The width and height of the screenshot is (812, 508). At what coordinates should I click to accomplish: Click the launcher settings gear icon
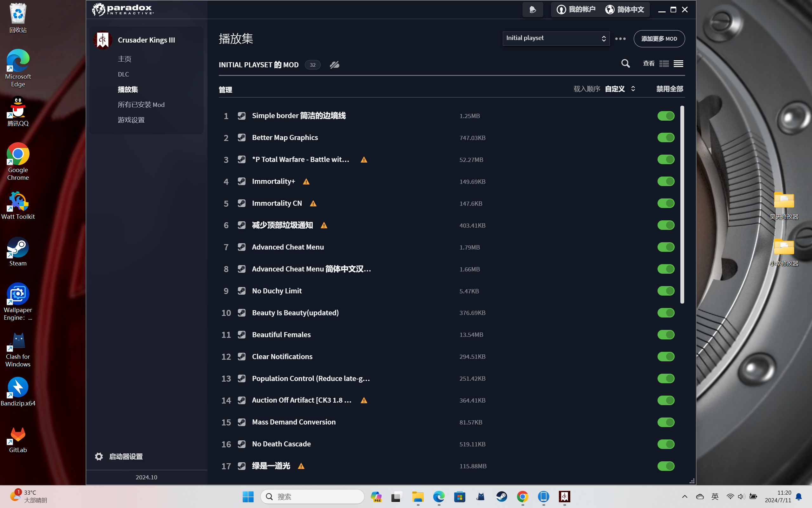(x=99, y=456)
